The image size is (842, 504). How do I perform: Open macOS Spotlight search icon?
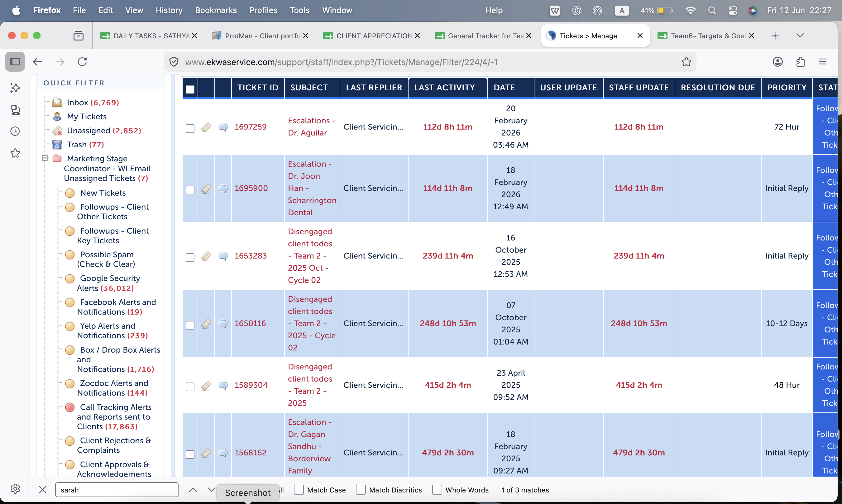pos(712,10)
